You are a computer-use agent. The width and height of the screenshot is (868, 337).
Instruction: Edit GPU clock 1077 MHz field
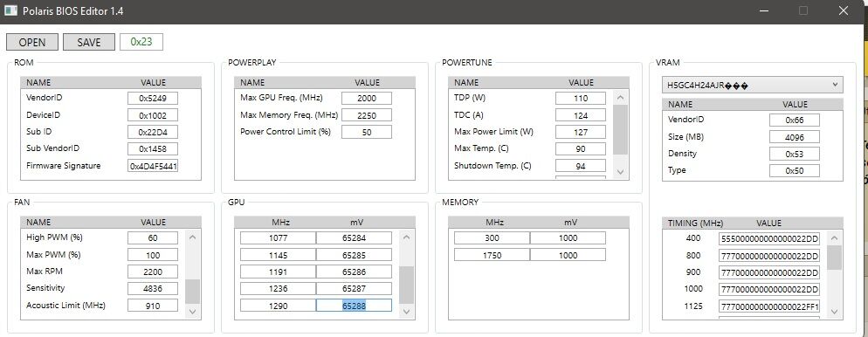click(278, 238)
